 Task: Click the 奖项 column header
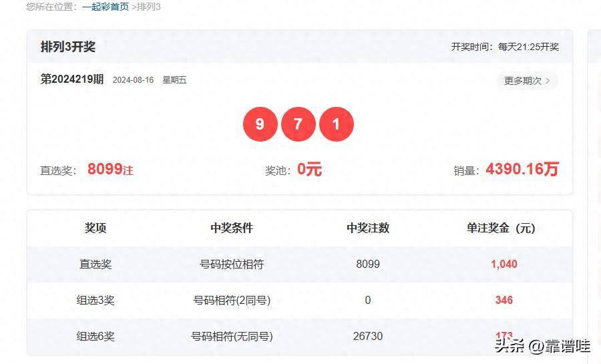click(x=95, y=228)
